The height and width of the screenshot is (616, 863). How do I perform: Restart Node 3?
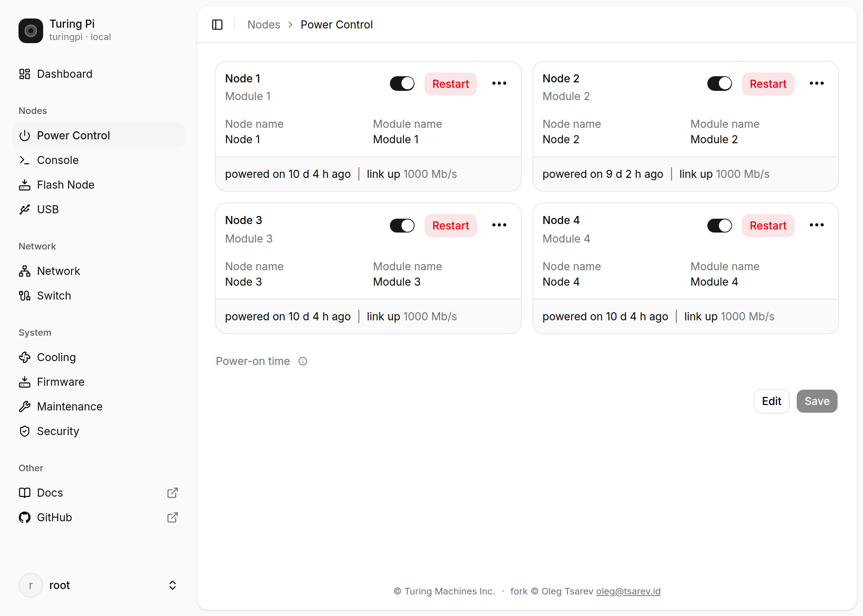tap(451, 226)
